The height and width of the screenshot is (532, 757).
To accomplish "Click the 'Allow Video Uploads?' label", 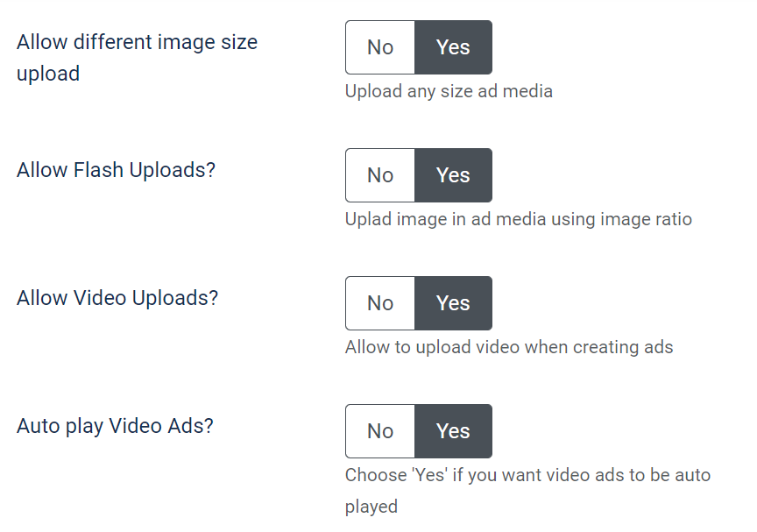I will click(x=117, y=298).
